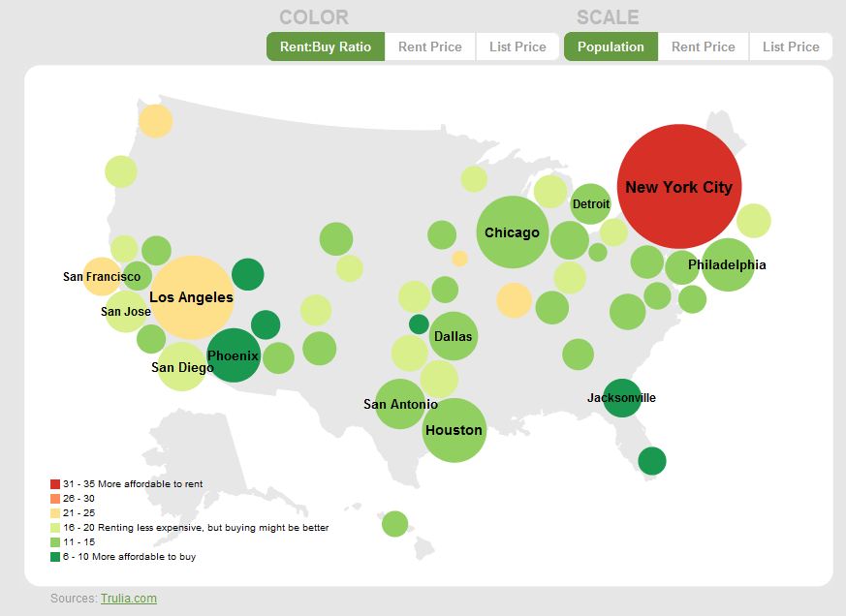The height and width of the screenshot is (616, 846).
Task: Select Population scale tab
Action: (x=611, y=46)
